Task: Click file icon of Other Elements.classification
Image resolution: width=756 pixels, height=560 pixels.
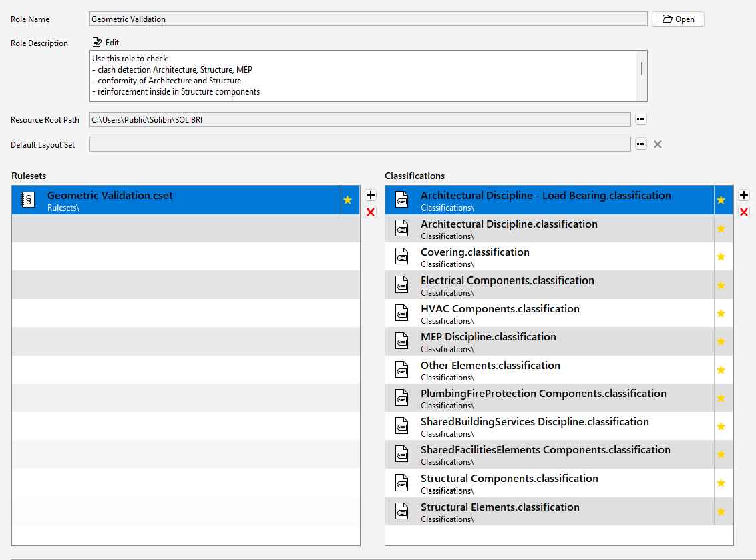Action: tap(401, 370)
